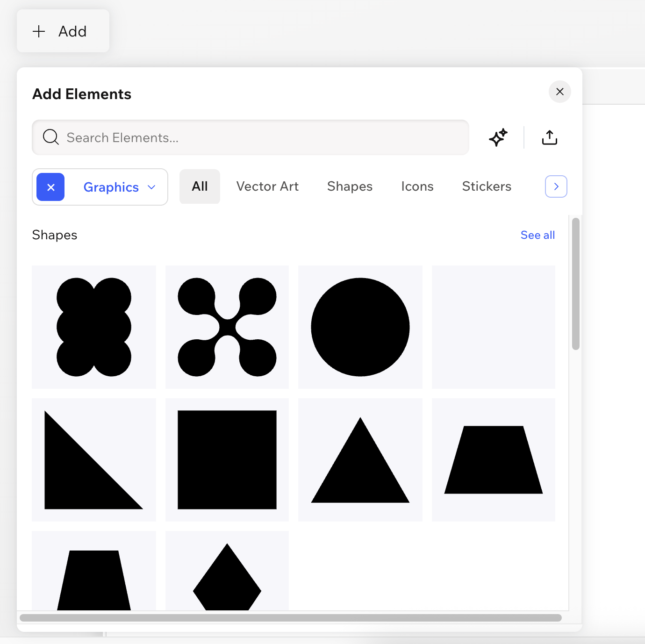
Task: Add the right triangle shape
Action: coord(93,460)
